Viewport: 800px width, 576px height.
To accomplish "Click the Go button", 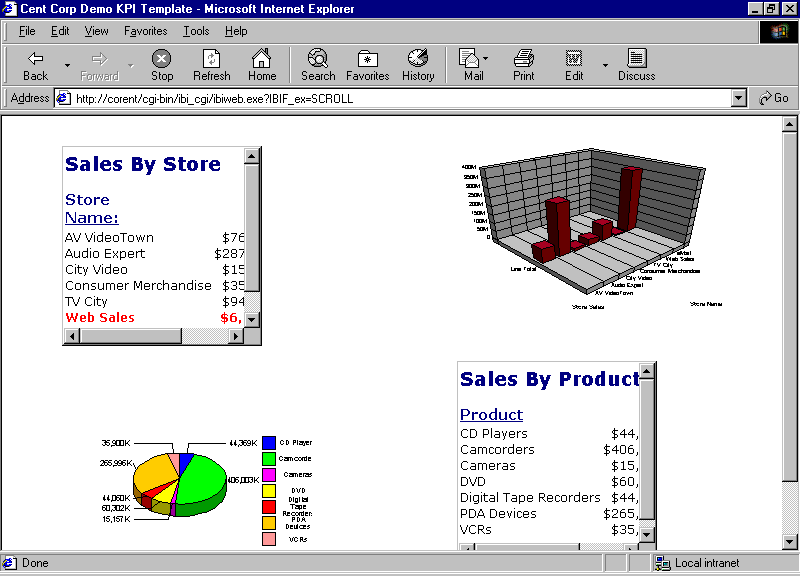I will point(772,98).
